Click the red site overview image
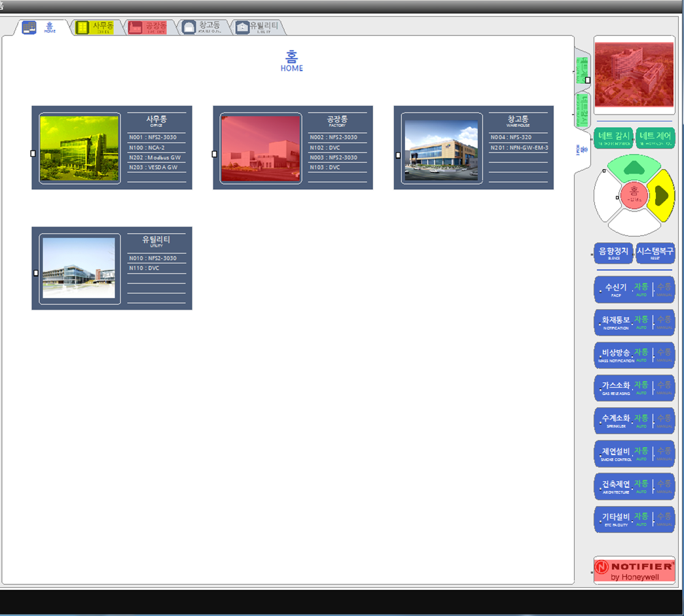684x616 pixels. point(634,74)
